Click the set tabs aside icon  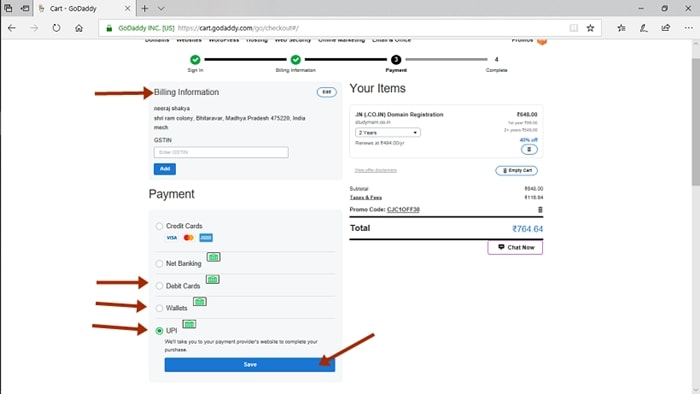coord(25,8)
